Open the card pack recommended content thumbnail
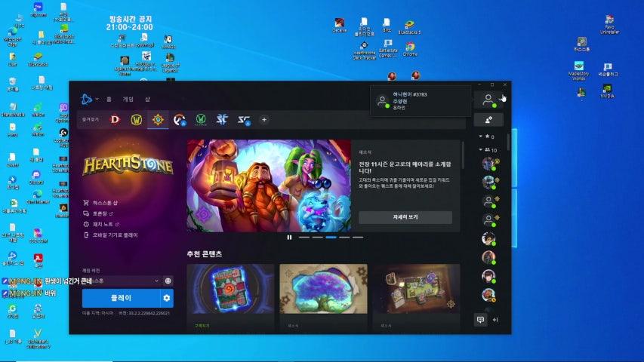644x362 pixels. [230, 289]
